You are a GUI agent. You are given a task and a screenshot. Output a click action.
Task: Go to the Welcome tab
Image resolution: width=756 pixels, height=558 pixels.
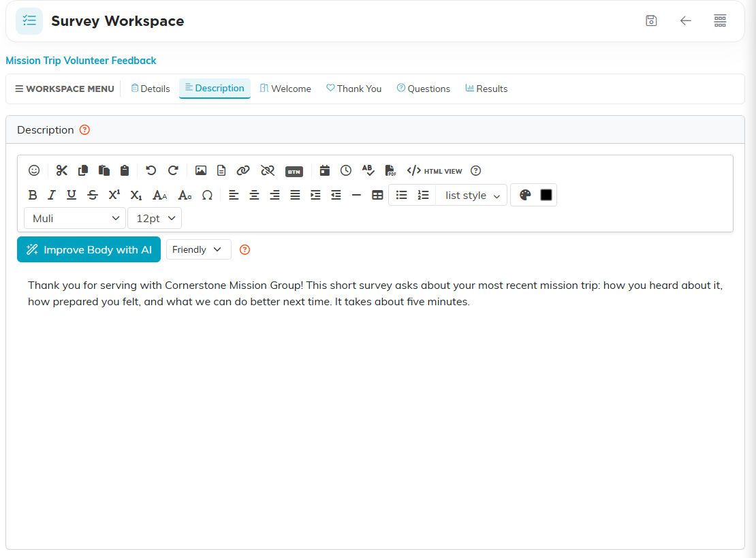pyautogui.click(x=285, y=89)
